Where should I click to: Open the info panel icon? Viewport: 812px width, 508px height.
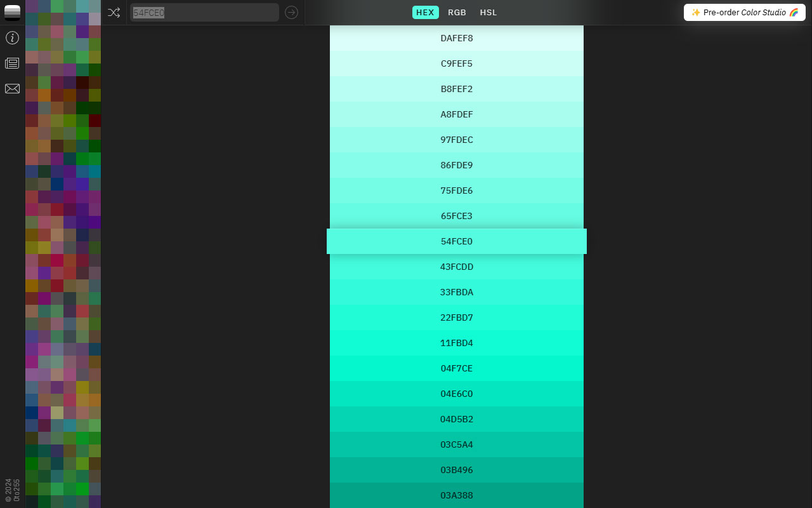pyautogui.click(x=12, y=37)
